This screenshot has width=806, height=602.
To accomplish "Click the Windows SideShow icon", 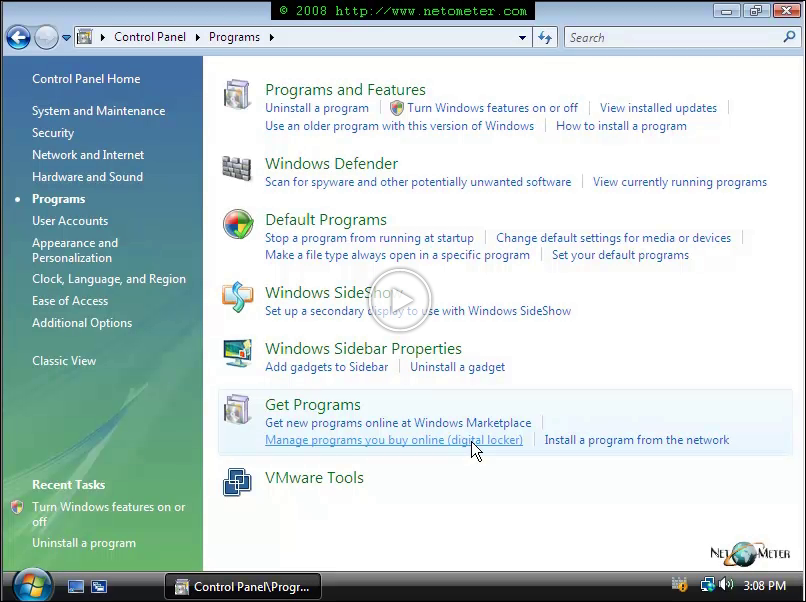I will pyautogui.click(x=237, y=297).
